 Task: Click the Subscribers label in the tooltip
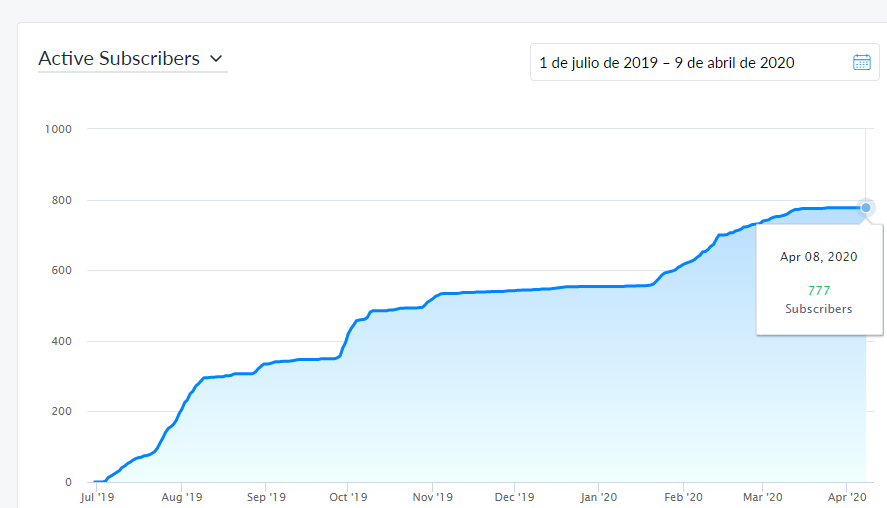coord(819,309)
